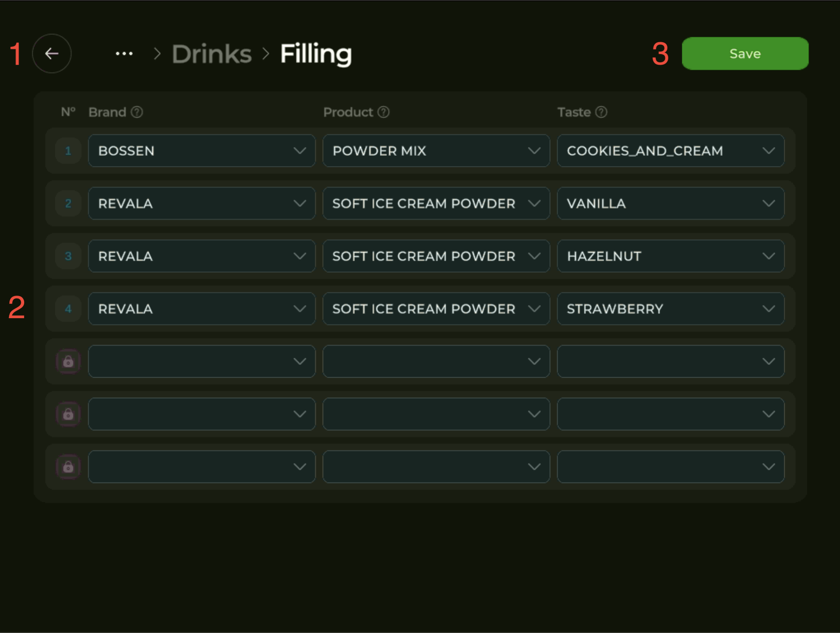
Task: Click the Brand column header label
Action: [107, 112]
